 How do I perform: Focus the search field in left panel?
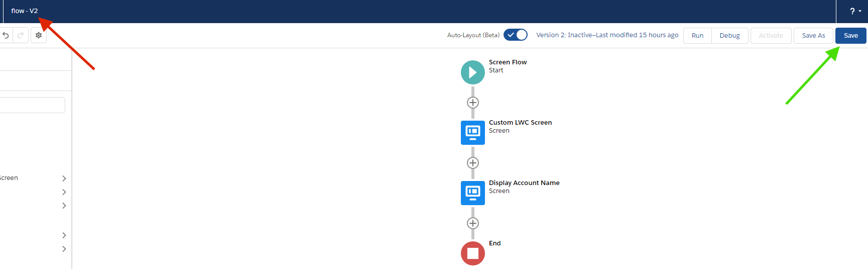(x=32, y=105)
